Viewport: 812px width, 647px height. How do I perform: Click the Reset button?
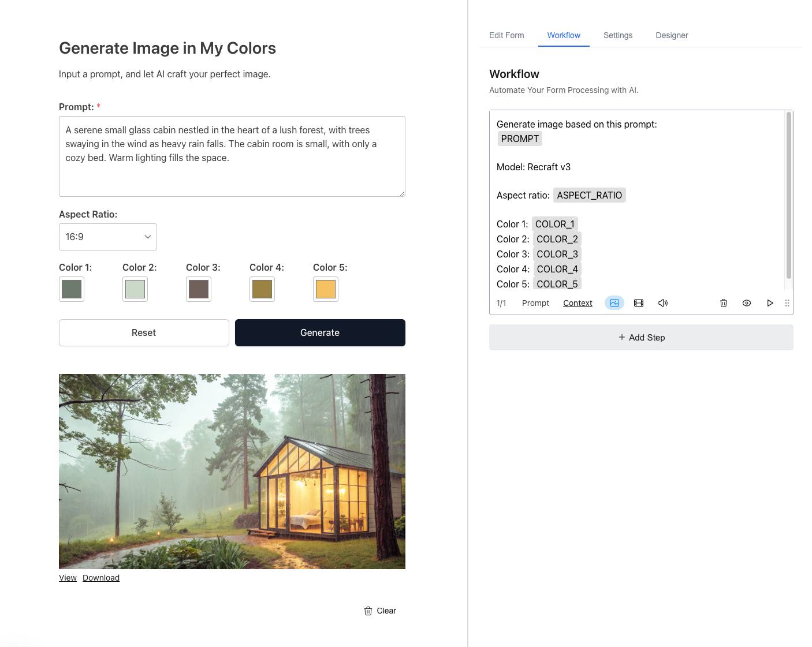(144, 332)
